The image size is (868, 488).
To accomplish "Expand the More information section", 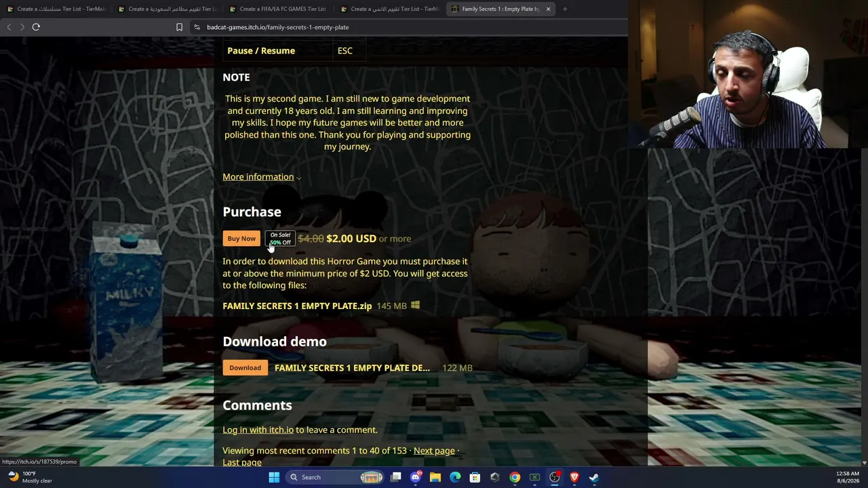I will [262, 177].
